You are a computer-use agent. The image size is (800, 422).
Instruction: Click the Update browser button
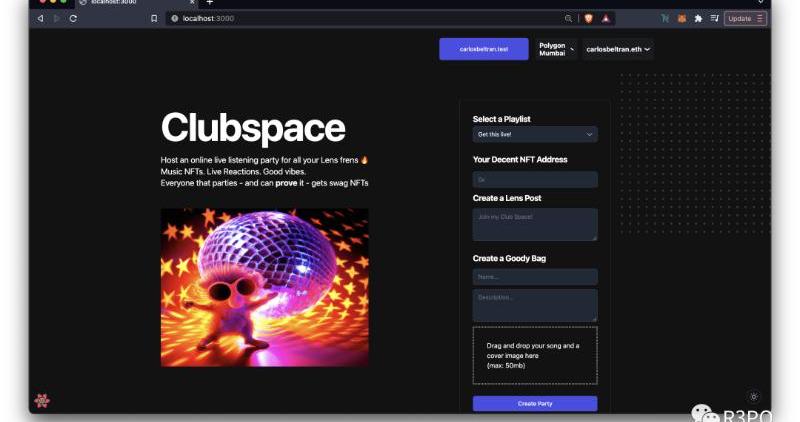click(745, 18)
